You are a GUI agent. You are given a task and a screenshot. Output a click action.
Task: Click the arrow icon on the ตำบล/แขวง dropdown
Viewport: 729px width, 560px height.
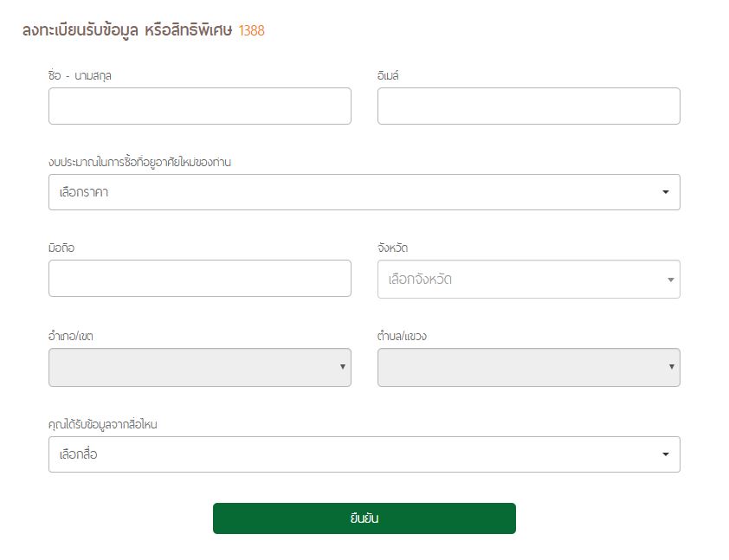pos(671,367)
